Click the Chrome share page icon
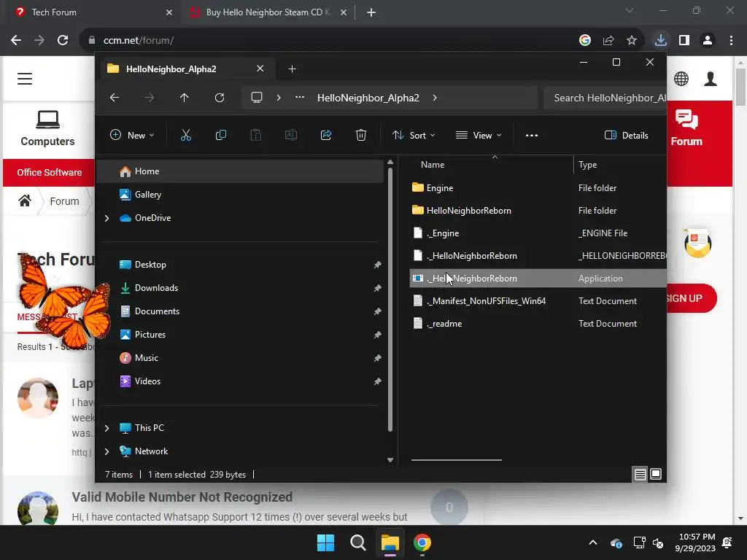747x560 pixels. (608, 41)
